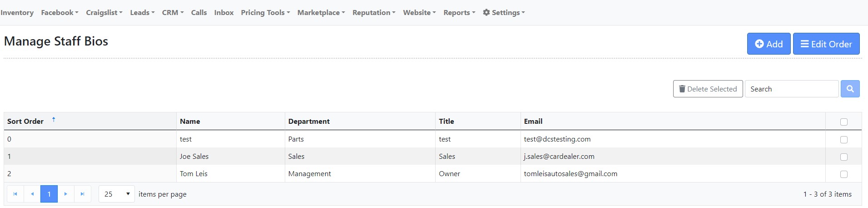Image resolution: width=868 pixels, height=208 pixels.
Task: Click the blue magnifier search icon button
Action: (850, 89)
